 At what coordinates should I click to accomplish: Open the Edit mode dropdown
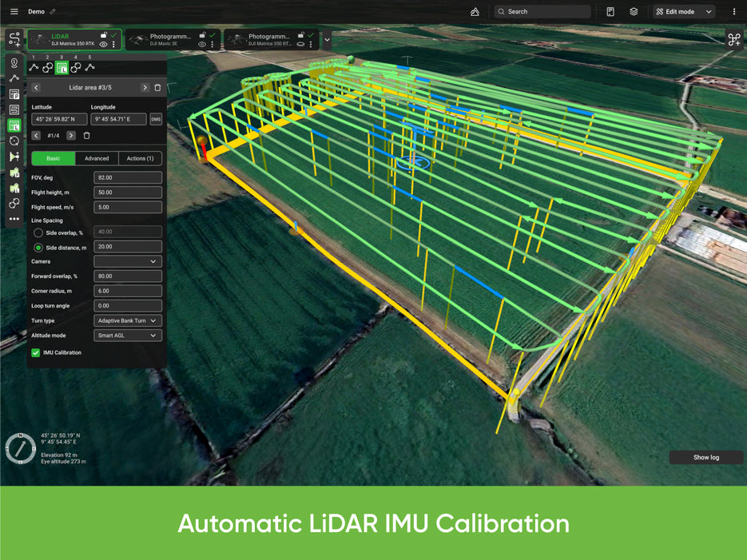[683, 11]
